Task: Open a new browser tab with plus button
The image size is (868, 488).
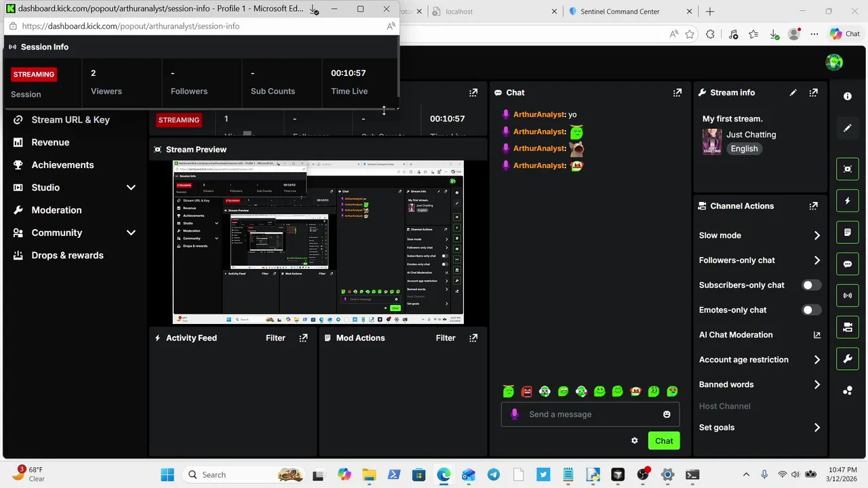Action: point(710,12)
